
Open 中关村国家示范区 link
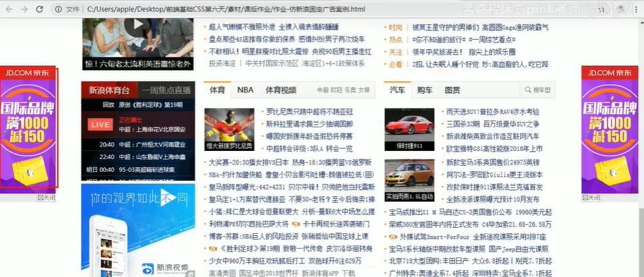pos(272,63)
